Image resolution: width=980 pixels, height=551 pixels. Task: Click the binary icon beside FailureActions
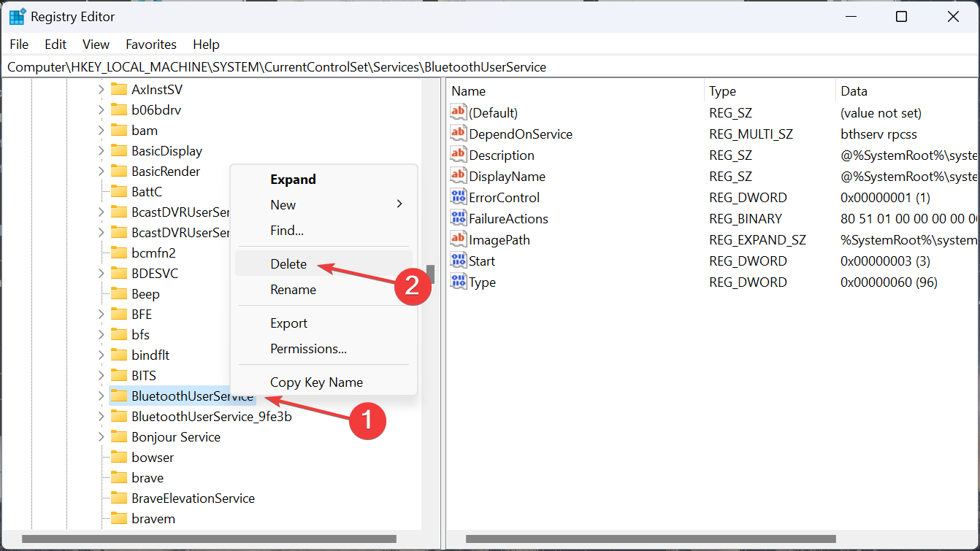coord(459,218)
